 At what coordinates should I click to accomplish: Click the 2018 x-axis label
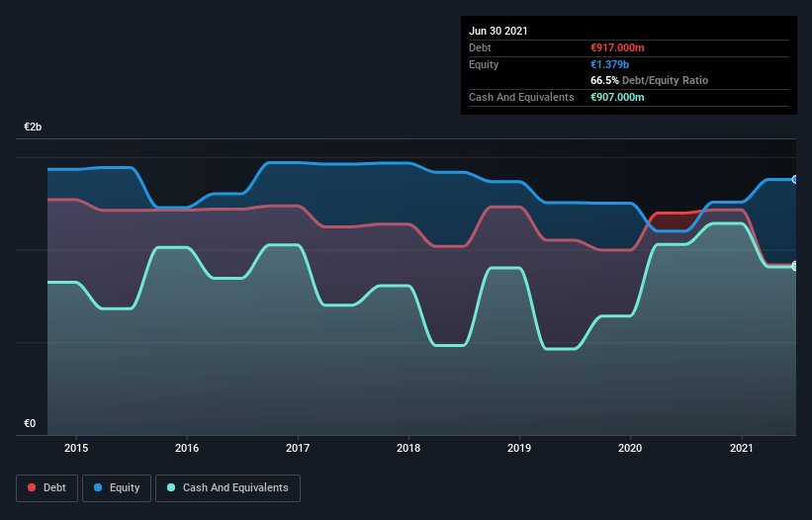tap(408, 448)
